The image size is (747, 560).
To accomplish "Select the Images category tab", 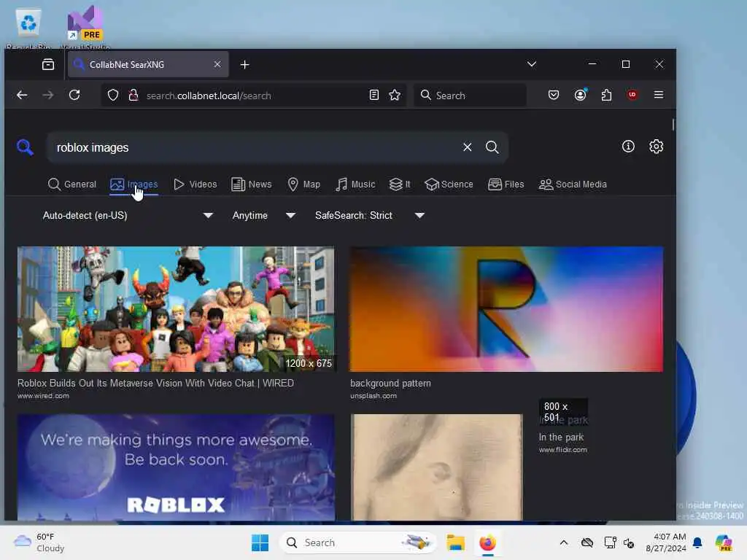I will (x=134, y=184).
